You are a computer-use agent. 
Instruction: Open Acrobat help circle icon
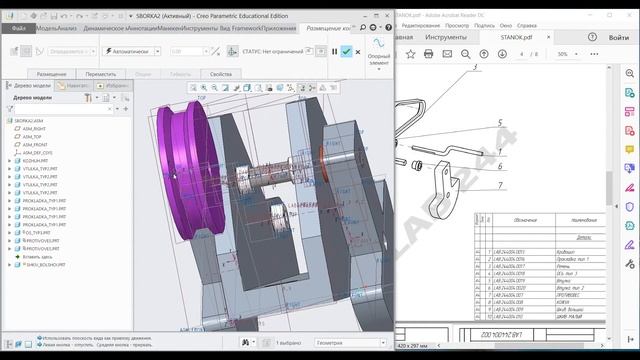(x=592, y=37)
